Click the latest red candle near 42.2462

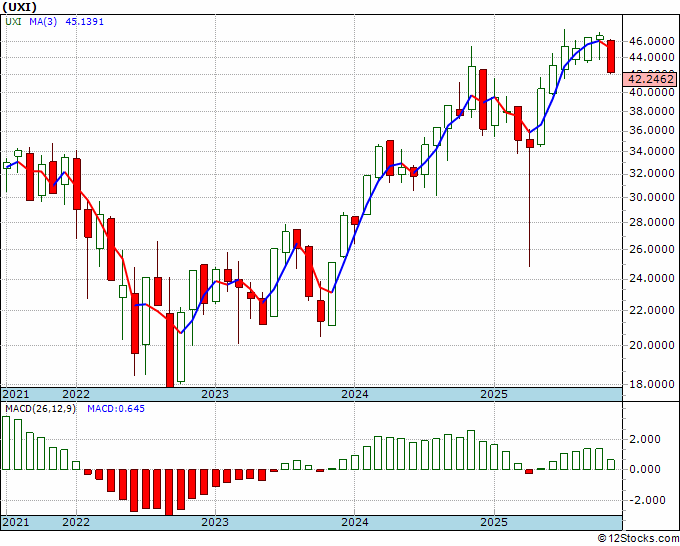click(611, 56)
